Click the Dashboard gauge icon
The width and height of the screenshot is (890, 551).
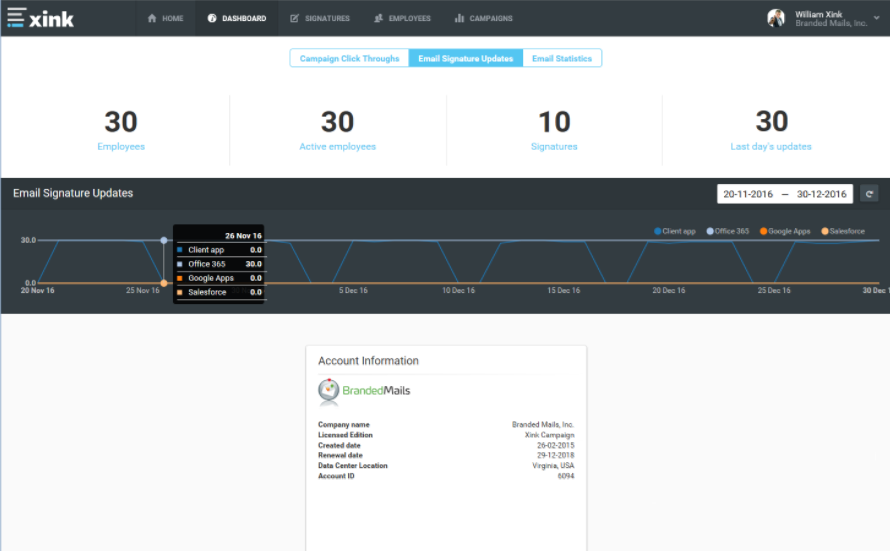point(212,18)
